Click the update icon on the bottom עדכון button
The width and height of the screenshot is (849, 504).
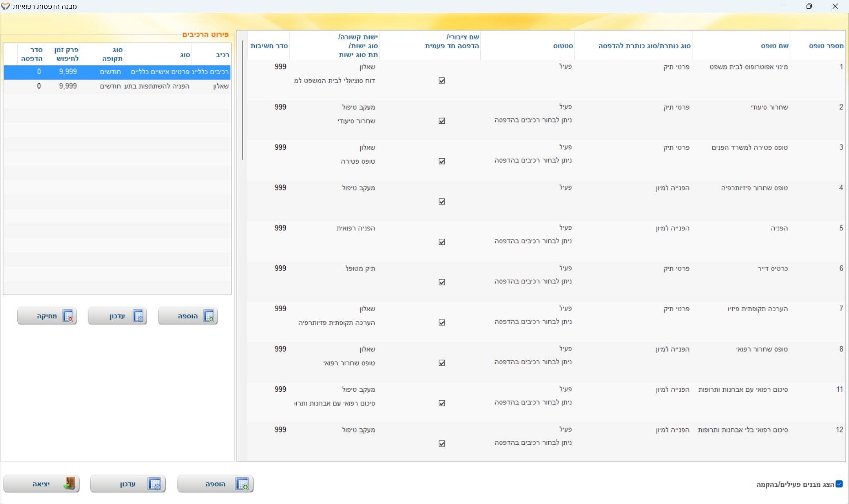pyautogui.click(x=154, y=484)
